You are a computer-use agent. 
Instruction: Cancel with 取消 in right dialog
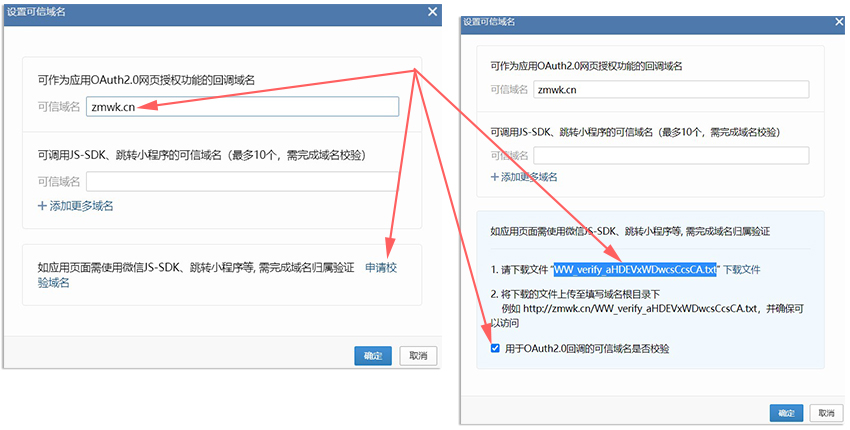click(x=826, y=413)
